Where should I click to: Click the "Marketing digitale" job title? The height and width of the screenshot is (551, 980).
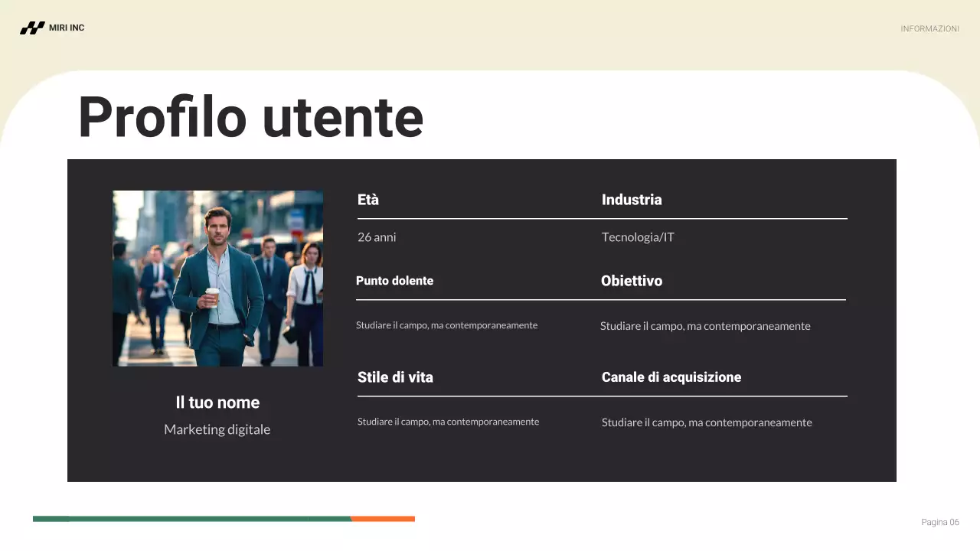(x=217, y=429)
